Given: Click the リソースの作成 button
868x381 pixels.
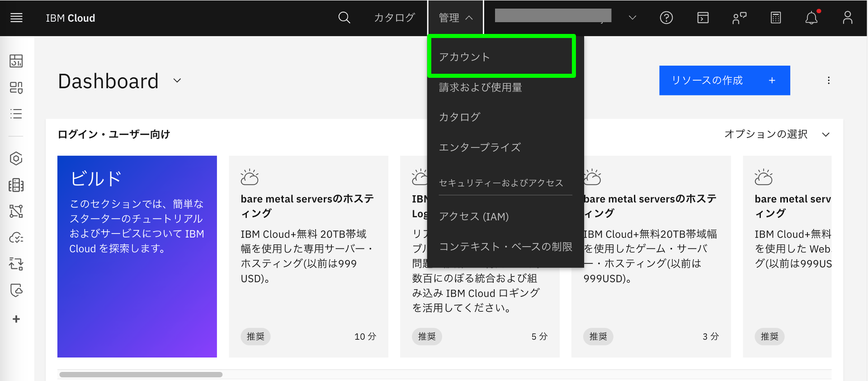Looking at the screenshot, I should pos(724,81).
